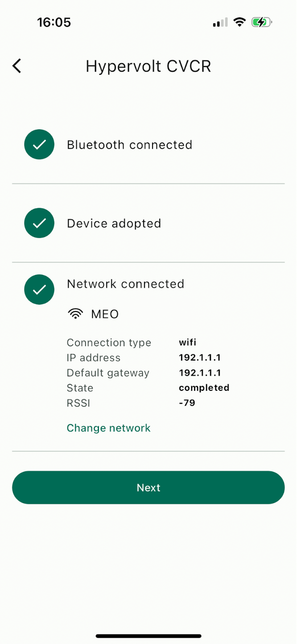
Task: Expand the Bluetooth connected section
Action: click(129, 145)
